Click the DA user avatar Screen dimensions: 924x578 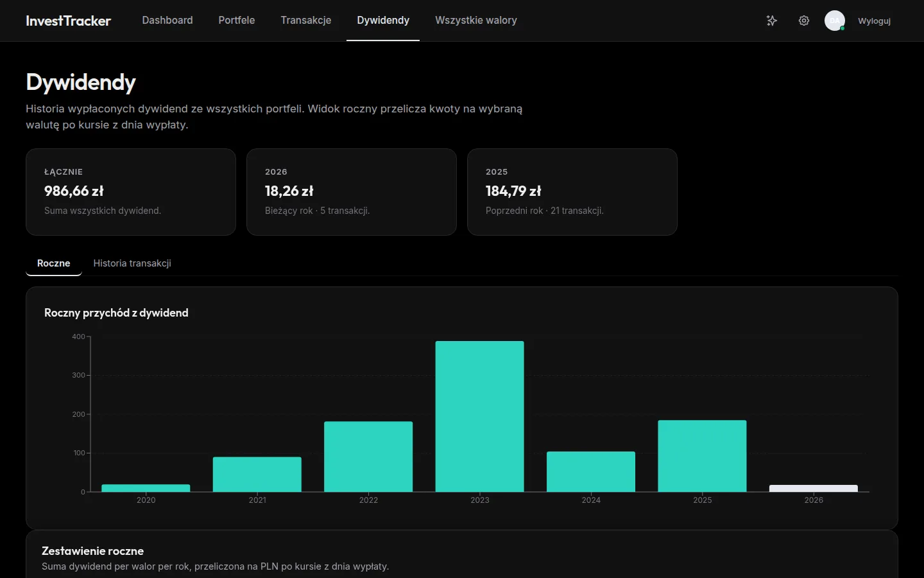coord(834,21)
